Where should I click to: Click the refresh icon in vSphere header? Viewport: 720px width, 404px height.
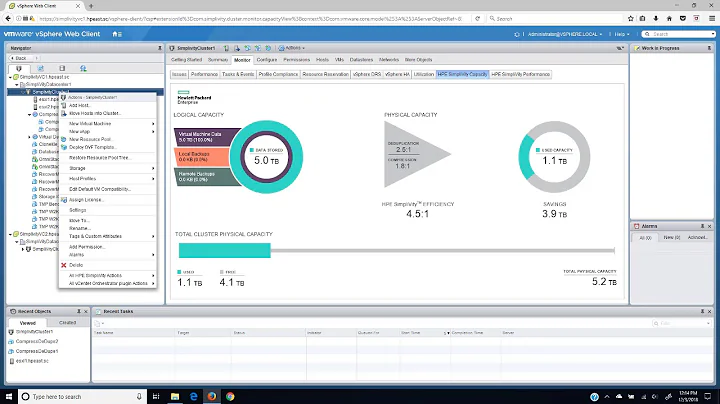517,34
